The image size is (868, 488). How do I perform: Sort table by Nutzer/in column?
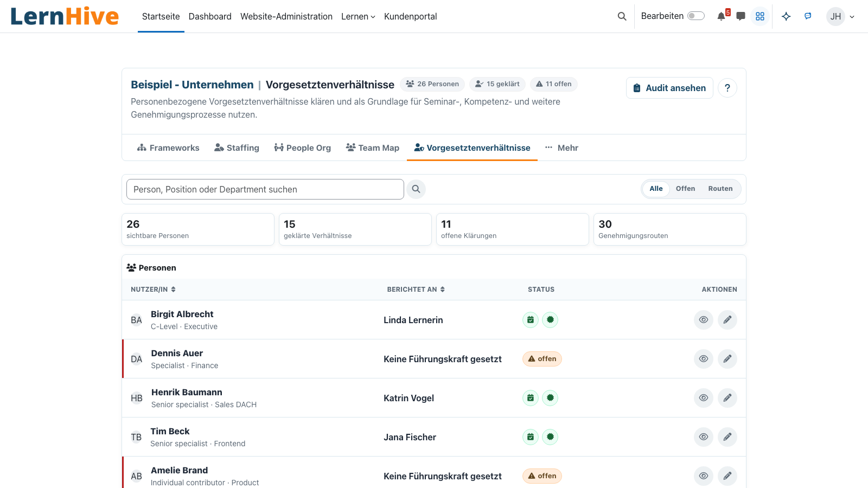point(154,290)
